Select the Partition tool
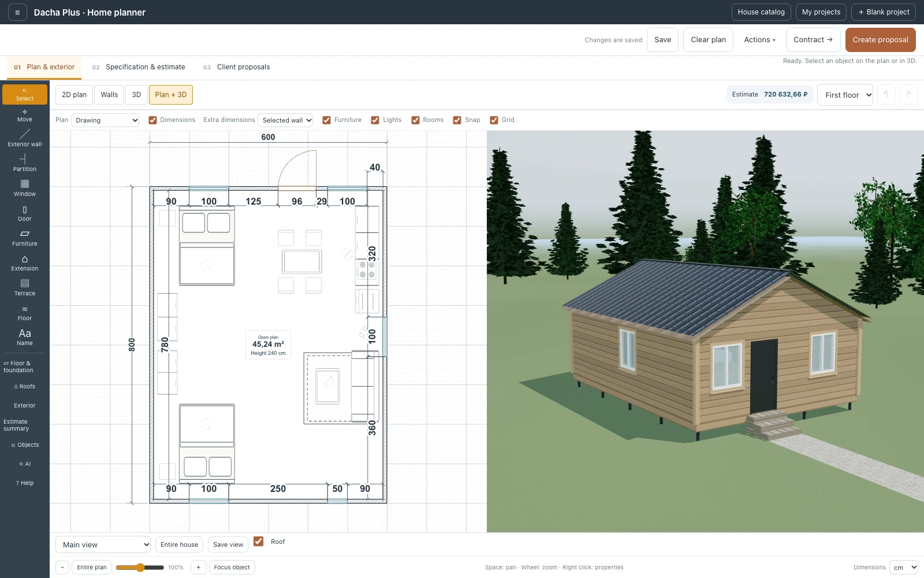Image resolution: width=924 pixels, height=578 pixels. [25, 163]
